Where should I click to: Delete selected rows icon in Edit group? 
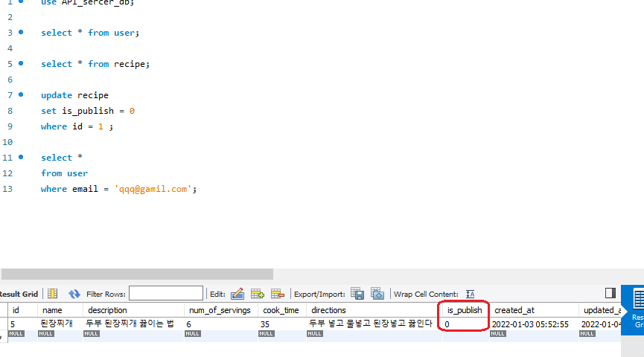(278, 294)
